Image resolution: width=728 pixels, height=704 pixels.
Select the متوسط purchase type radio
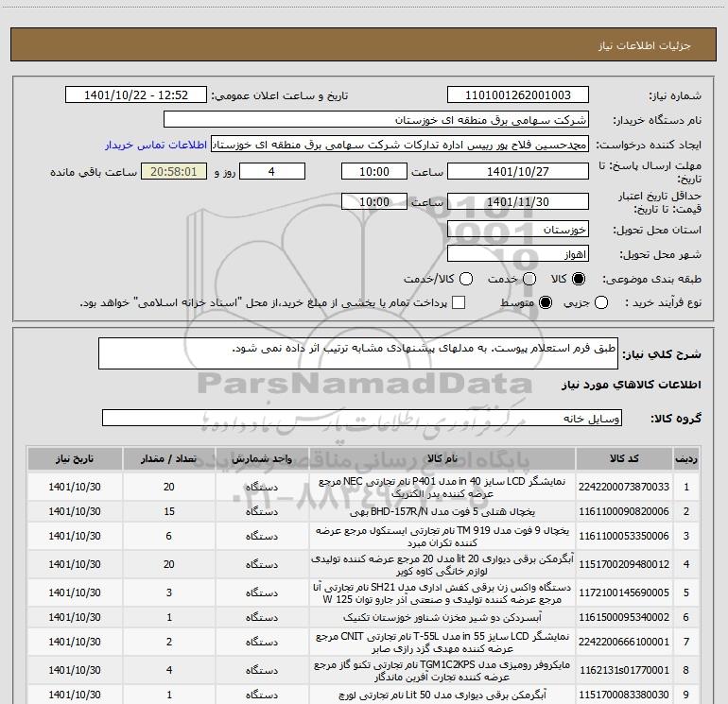529,303
